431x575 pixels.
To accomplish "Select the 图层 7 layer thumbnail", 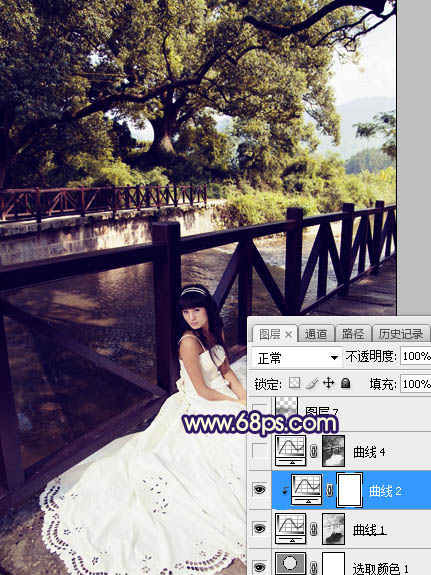I will (x=286, y=407).
